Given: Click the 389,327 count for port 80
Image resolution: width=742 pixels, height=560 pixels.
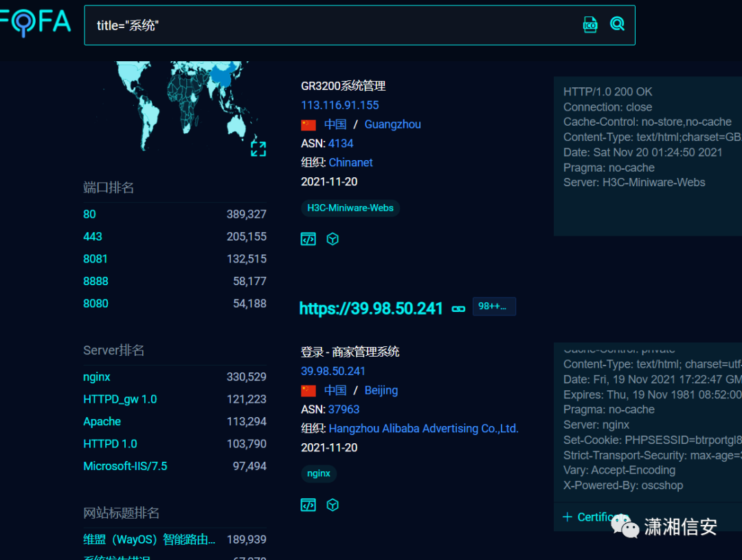Looking at the screenshot, I should point(247,214).
